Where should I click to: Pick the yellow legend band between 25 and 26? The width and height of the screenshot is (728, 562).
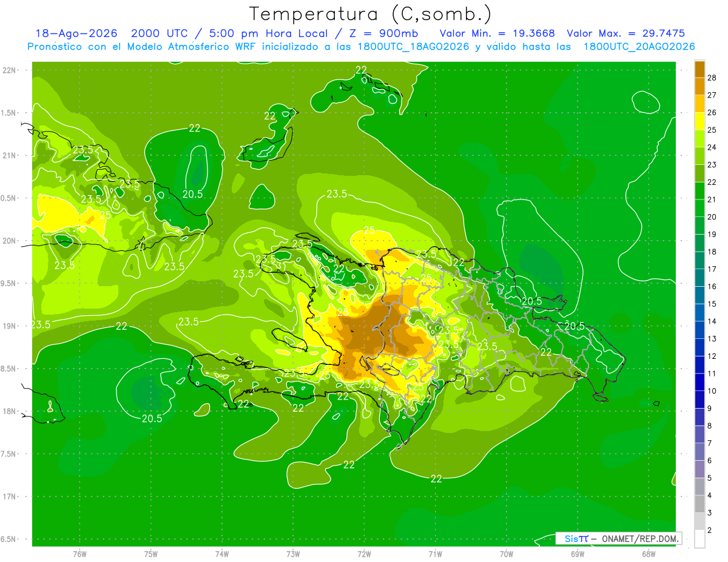699,121
